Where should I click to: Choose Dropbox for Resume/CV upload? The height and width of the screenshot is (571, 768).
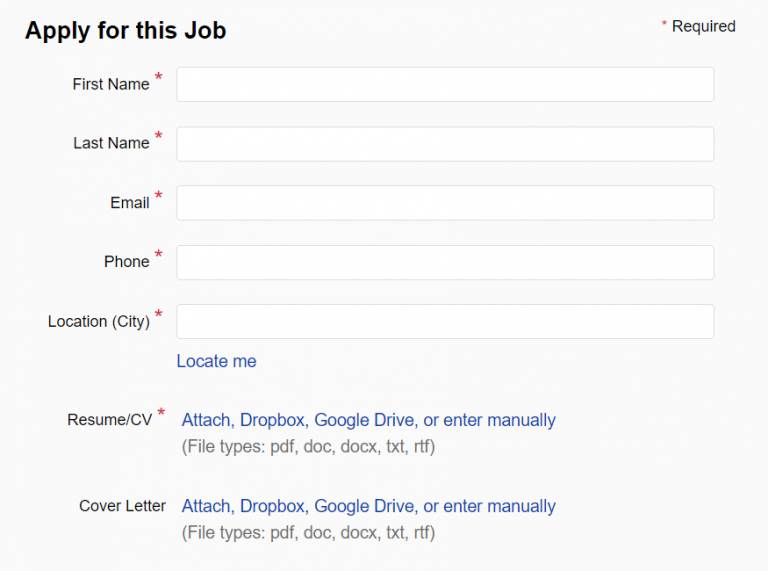point(272,420)
